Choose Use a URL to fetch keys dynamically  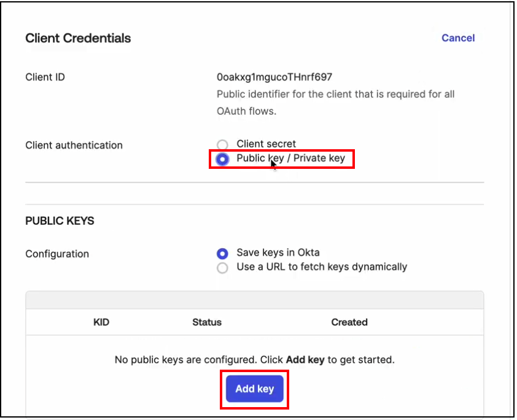pos(222,267)
